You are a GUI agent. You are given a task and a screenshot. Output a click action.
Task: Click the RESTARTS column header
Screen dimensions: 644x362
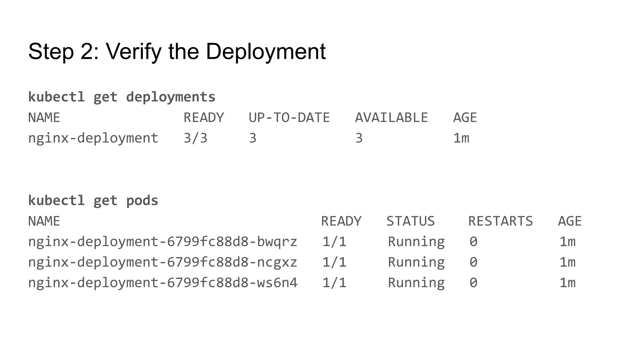tap(501, 221)
